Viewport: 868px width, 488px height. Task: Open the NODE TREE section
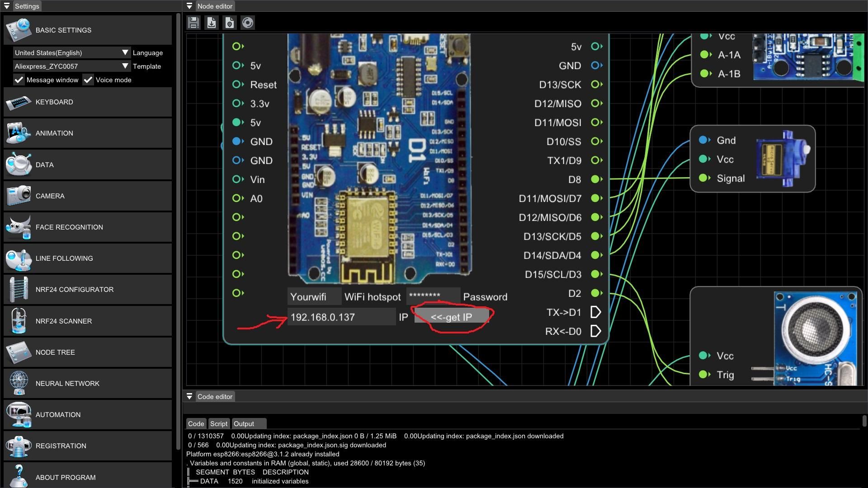(x=88, y=352)
